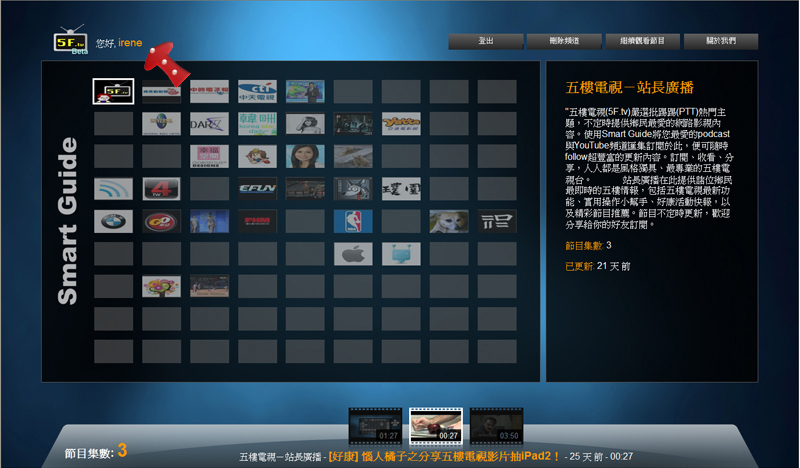This screenshot has width=800, height=468.
Task: Open the Korea Star Daily channel
Action: click(257, 124)
